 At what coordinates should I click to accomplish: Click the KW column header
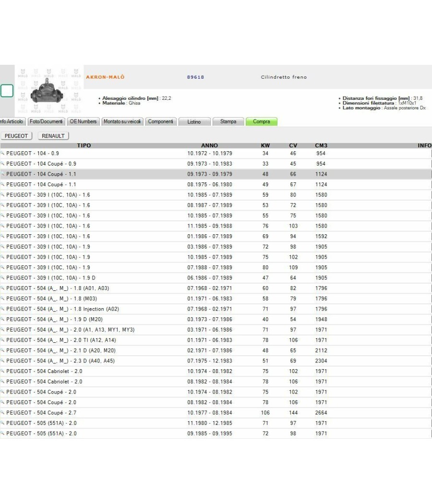pyautogui.click(x=265, y=145)
